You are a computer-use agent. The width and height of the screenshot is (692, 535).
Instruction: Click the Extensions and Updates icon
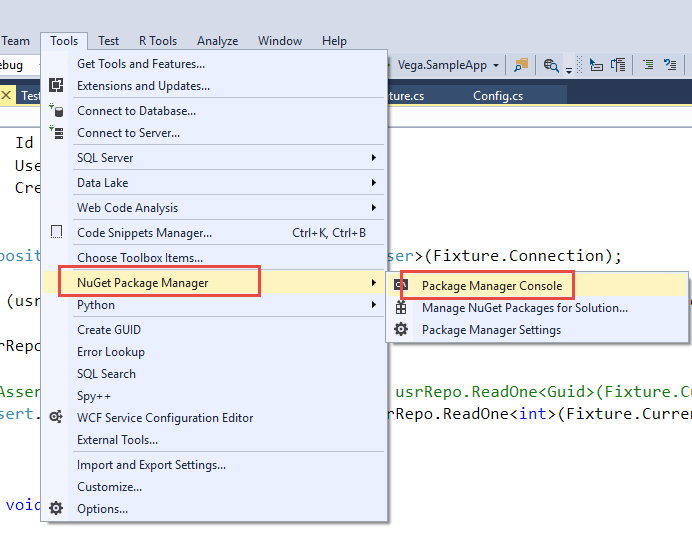[x=56, y=86]
